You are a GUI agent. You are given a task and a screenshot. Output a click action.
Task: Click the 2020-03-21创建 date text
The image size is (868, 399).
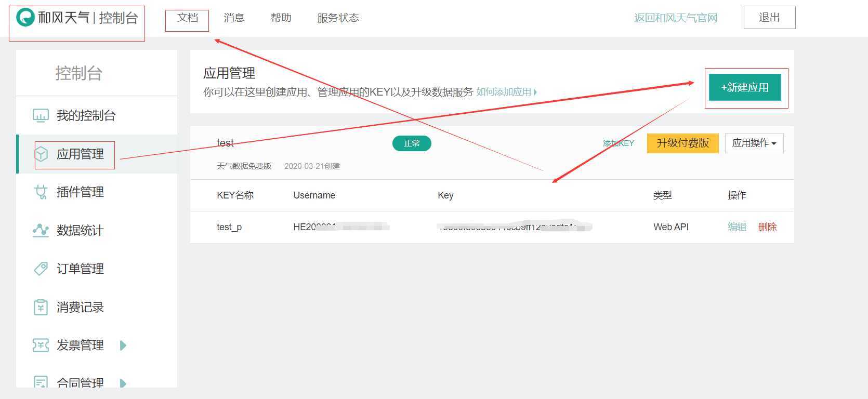[x=312, y=166]
